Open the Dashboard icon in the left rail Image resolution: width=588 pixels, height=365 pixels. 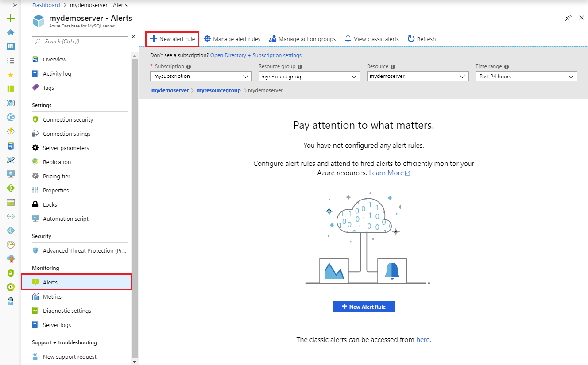pyautogui.click(x=11, y=46)
